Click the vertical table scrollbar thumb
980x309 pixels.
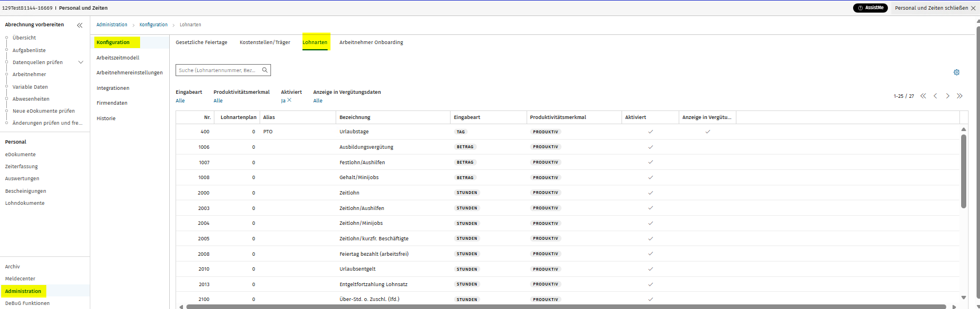click(x=963, y=172)
